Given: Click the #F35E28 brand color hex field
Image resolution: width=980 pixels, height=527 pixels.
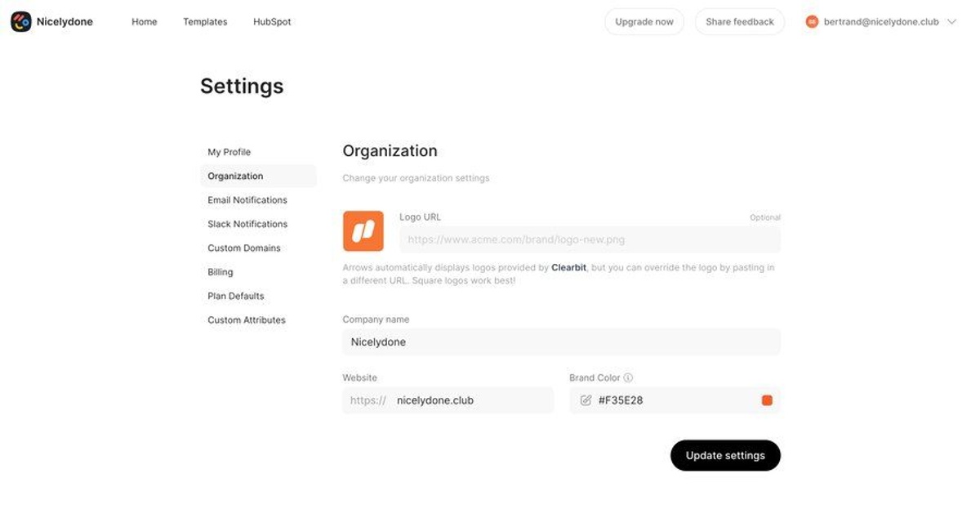Looking at the screenshot, I should tap(675, 400).
